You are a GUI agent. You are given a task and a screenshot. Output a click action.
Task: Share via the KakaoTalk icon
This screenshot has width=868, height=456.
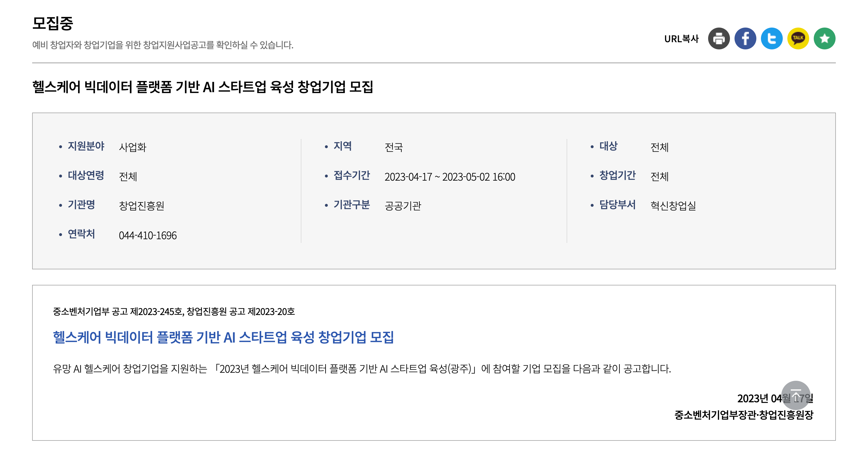798,38
